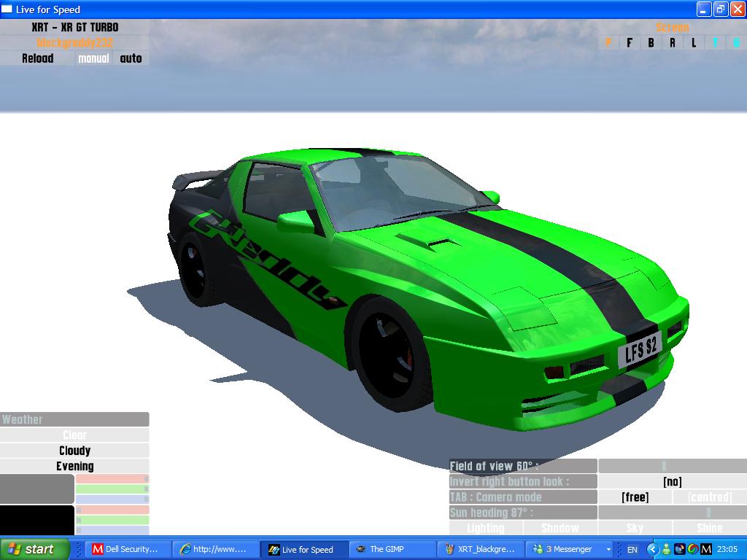Viewport: 747px width, 560px height.
Task: Click the green Messenger tray icon
Action: pos(666,550)
